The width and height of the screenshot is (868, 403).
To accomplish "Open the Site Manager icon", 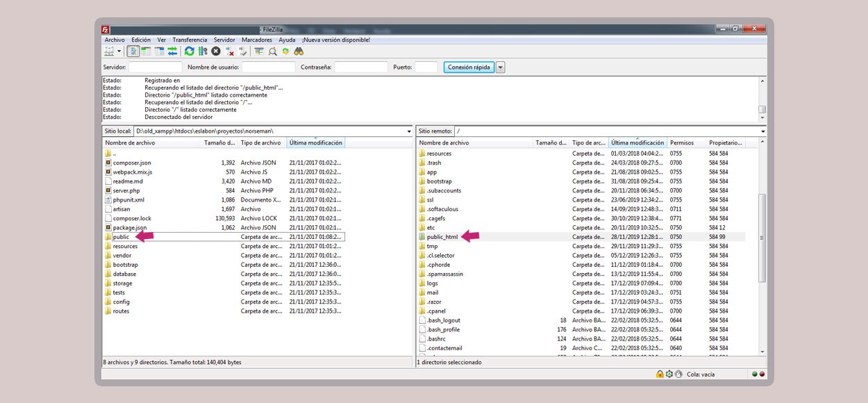I will coord(108,51).
